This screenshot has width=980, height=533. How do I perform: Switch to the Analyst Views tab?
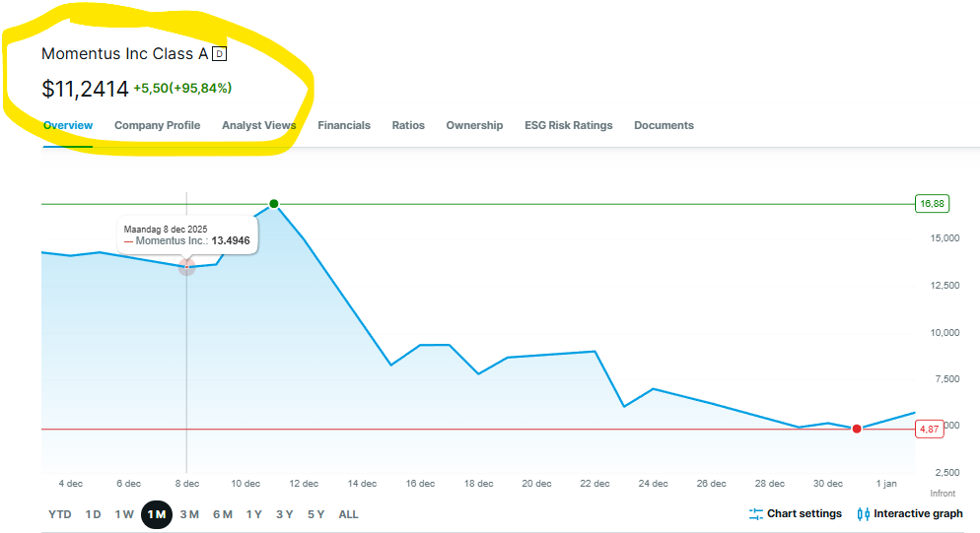pos(258,125)
